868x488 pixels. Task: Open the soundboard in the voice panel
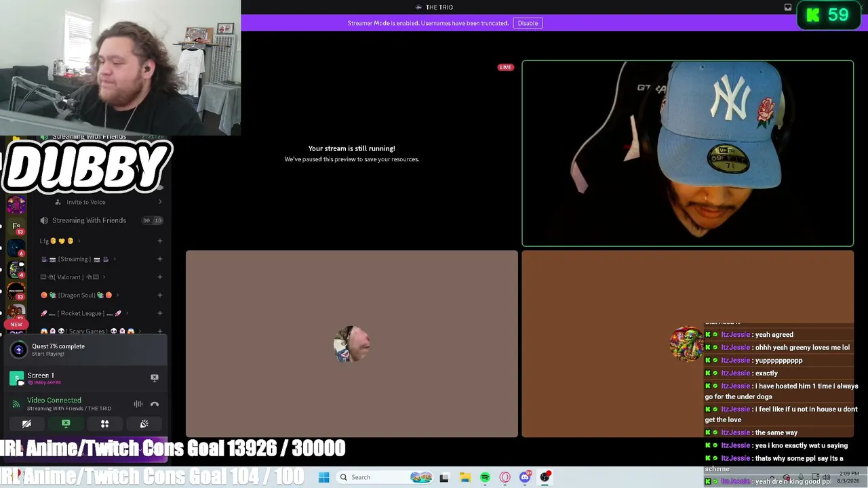click(x=144, y=424)
